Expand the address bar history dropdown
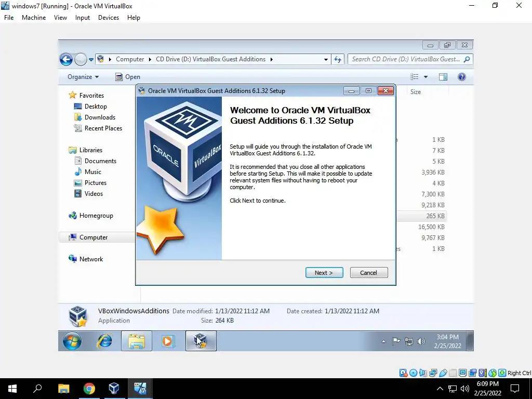Screen dimensions: 532x399 pyautogui.click(x=326, y=59)
